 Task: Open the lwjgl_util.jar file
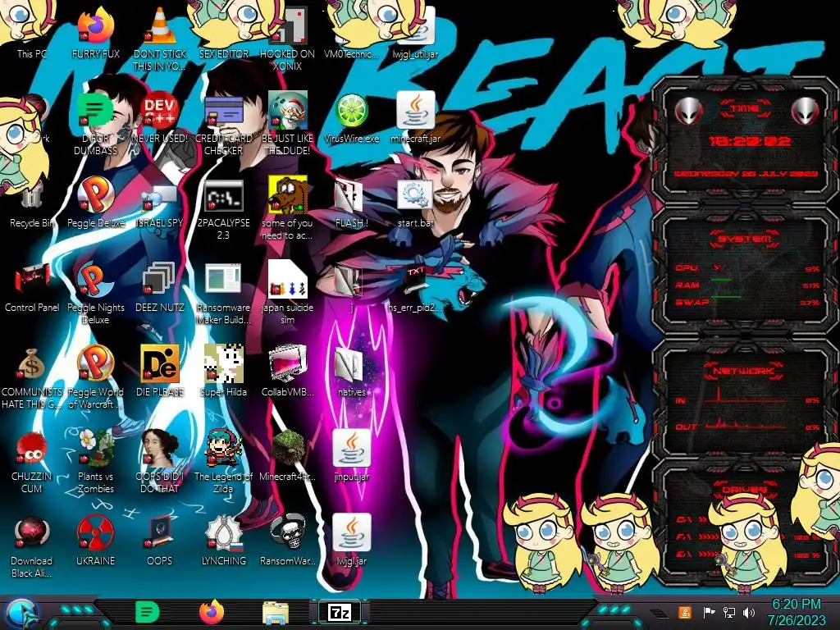click(x=415, y=32)
